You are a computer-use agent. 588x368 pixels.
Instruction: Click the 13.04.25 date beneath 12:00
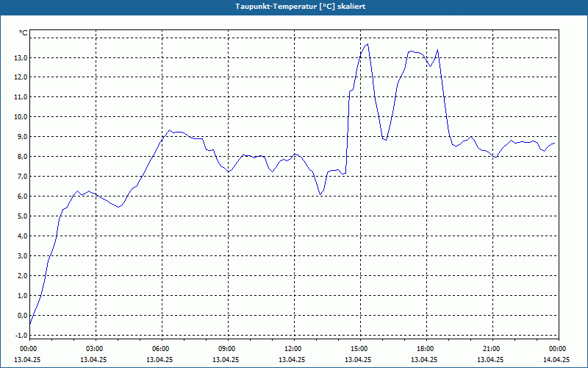coord(292,359)
